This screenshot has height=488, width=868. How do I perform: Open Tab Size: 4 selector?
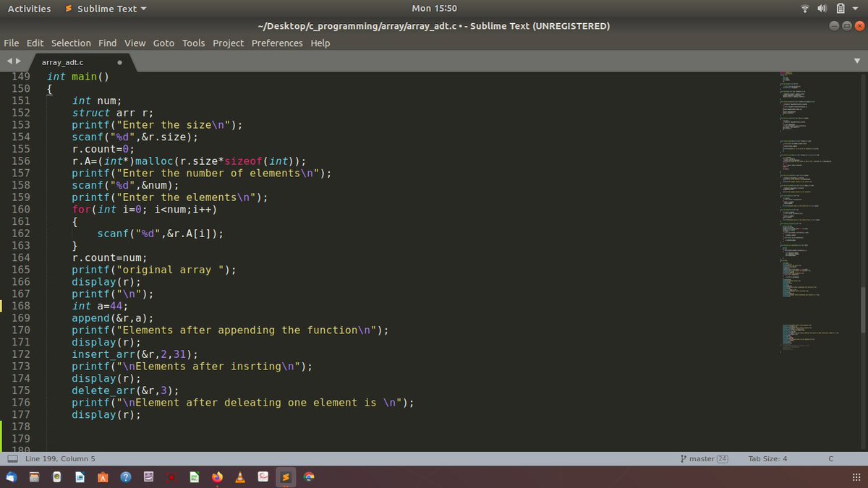click(767, 458)
